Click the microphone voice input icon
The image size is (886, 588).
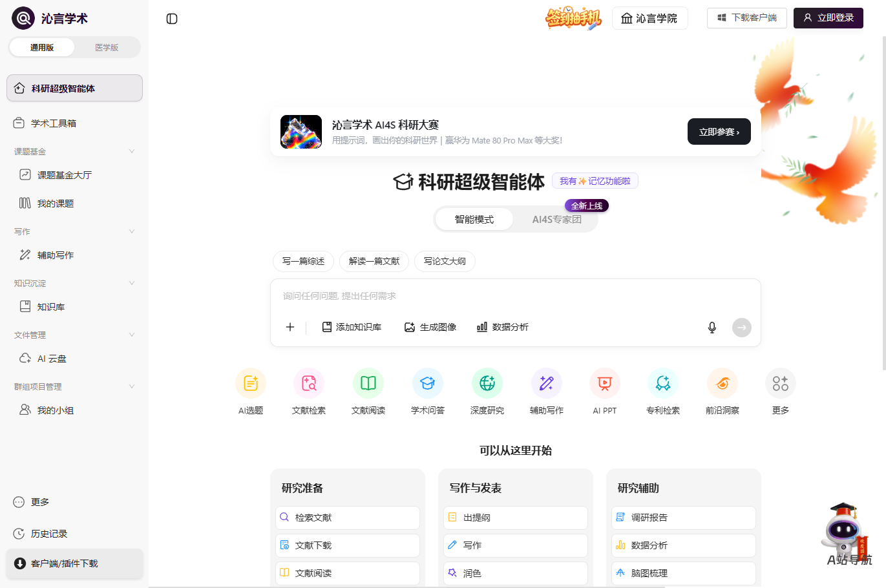712,328
